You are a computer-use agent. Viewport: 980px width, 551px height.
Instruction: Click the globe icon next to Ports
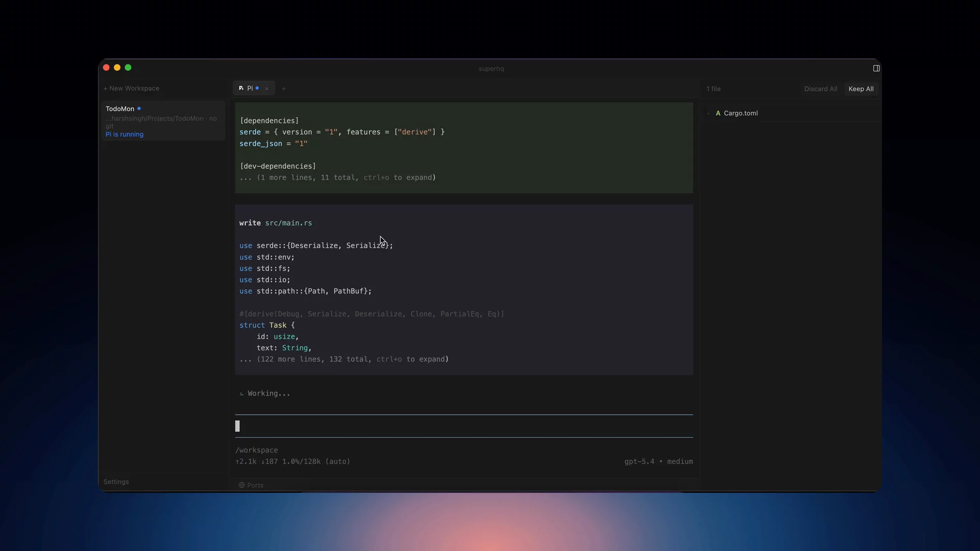point(242,485)
